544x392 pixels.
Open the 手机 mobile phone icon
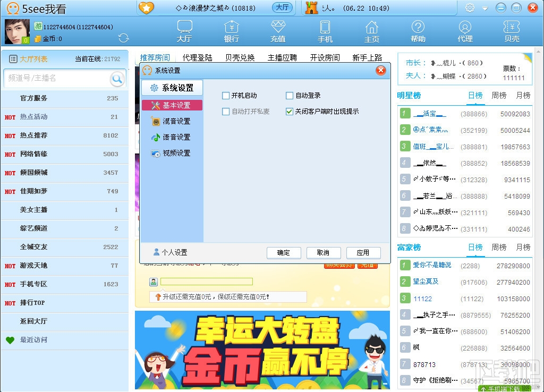[x=325, y=31]
